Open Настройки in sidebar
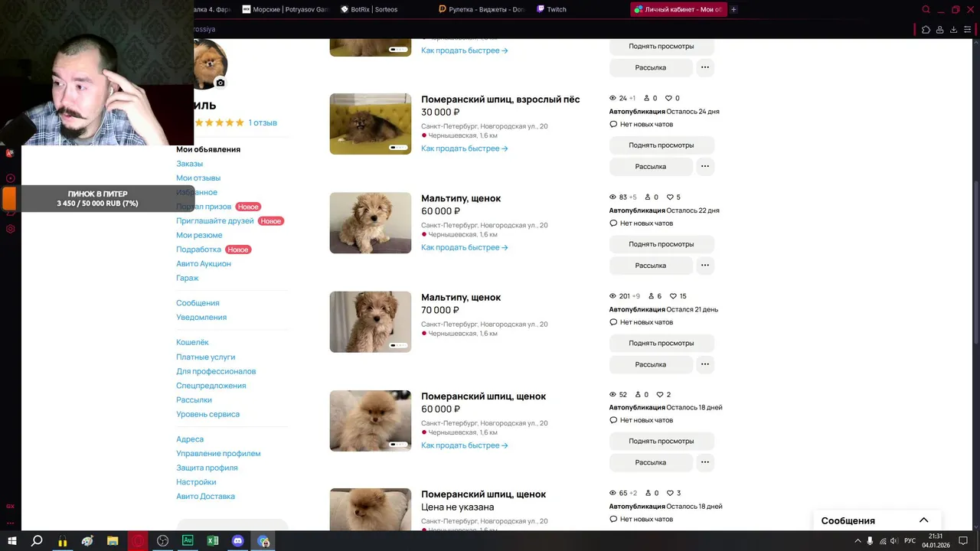 (196, 482)
